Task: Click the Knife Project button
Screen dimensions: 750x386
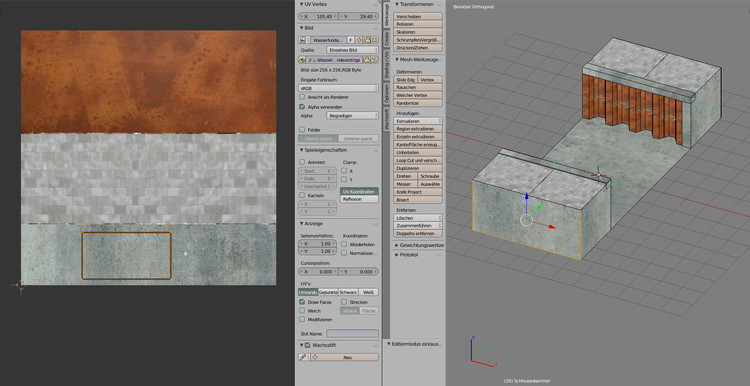Action: click(418, 192)
